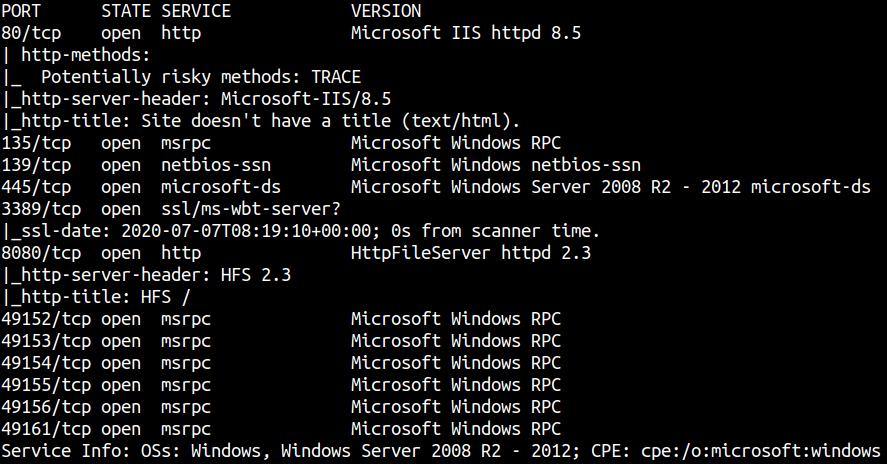Click the VERSION column header
This screenshot has height=464, width=887.
point(386,11)
